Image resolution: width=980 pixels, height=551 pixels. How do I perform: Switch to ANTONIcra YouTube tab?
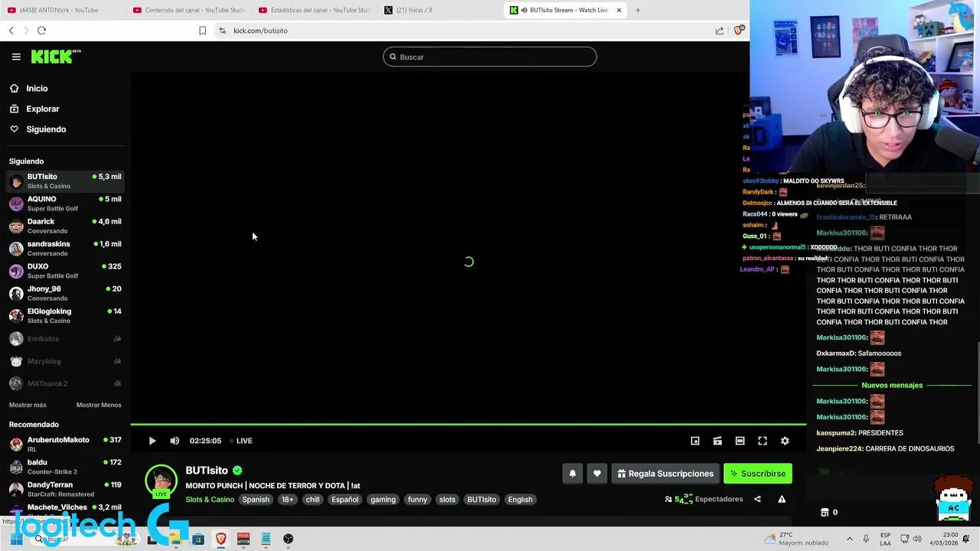pos(57,10)
